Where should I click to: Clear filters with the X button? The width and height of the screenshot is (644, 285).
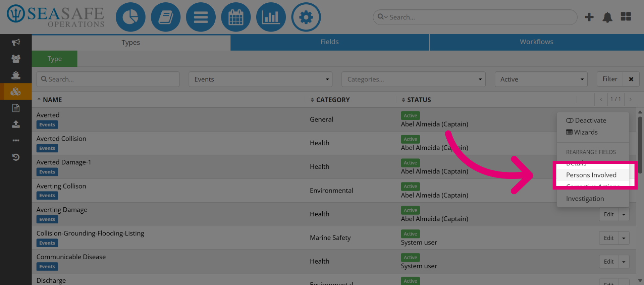tap(631, 79)
